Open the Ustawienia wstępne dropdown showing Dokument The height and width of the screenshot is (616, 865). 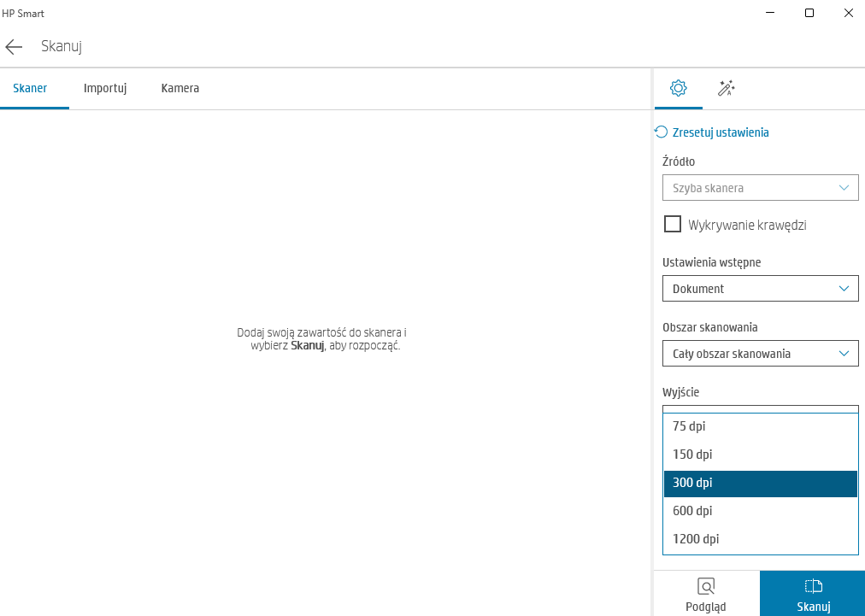[x=760, y=289]
